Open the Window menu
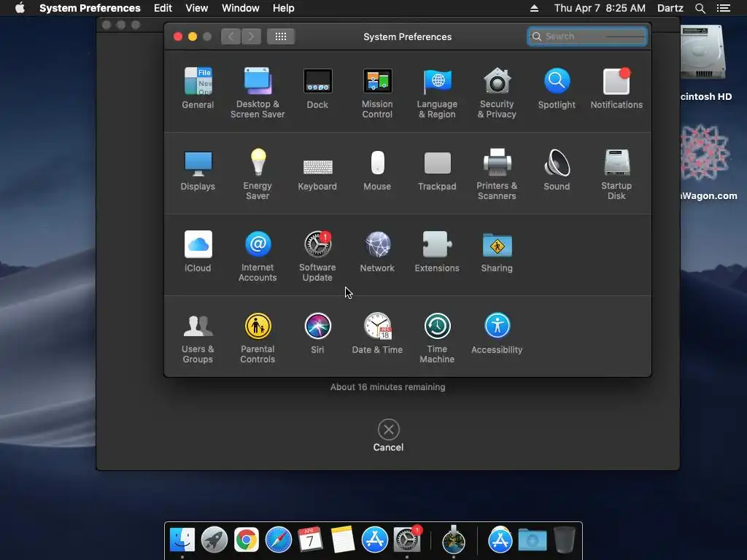747x560 pixels. pyautogui.click(x=241, y=8)
